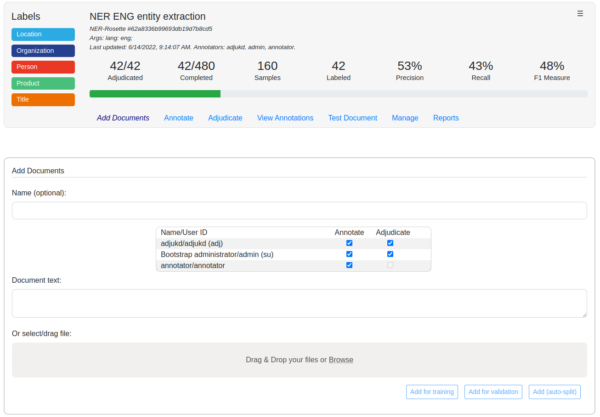The width and height of the screenshot is (600, 417).
Task: Click the Name optional input field
Action: [299, 211]
